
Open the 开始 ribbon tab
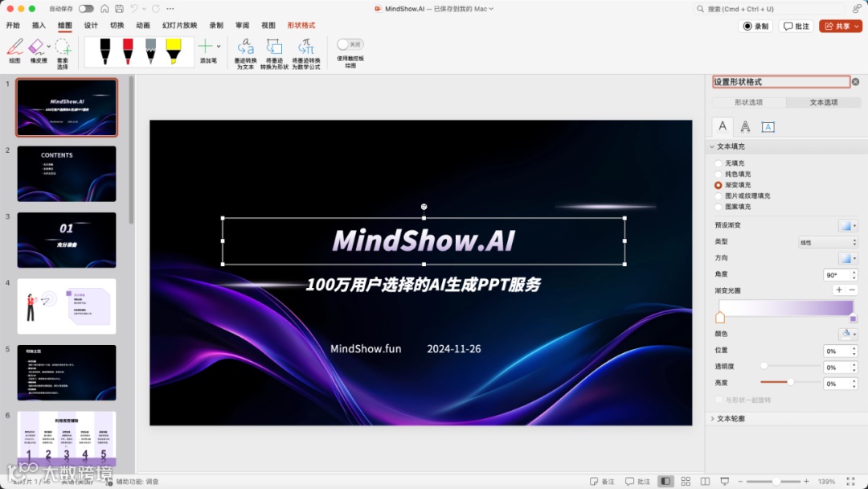[13, 26]
